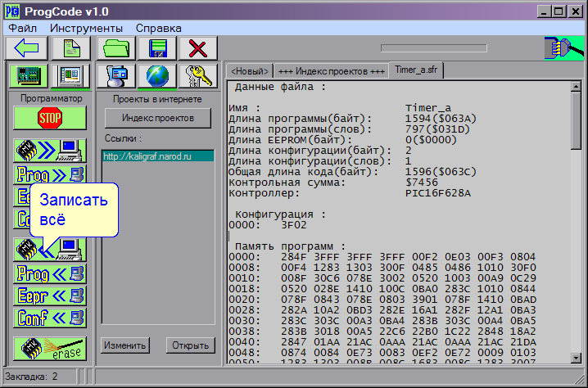Select the chip window view icon
The width and height of the screenshot is (588, 388).
(x=70, y=76)
